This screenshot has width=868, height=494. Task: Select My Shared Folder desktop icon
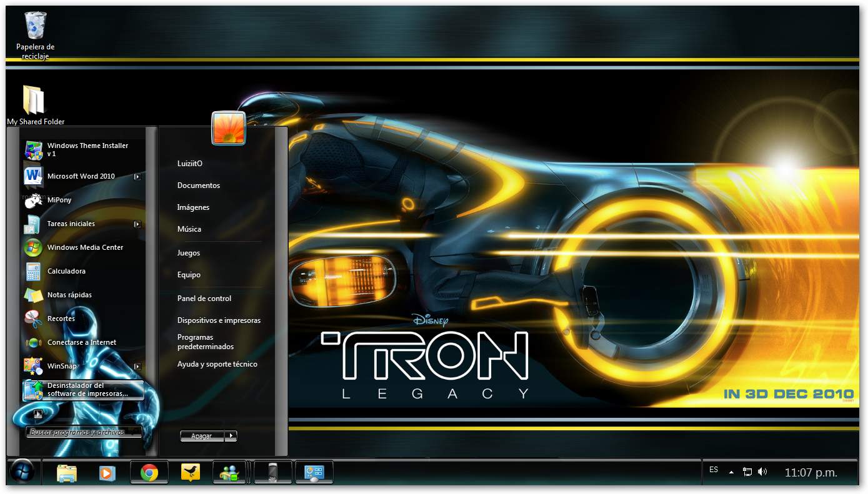pos(36,104)
